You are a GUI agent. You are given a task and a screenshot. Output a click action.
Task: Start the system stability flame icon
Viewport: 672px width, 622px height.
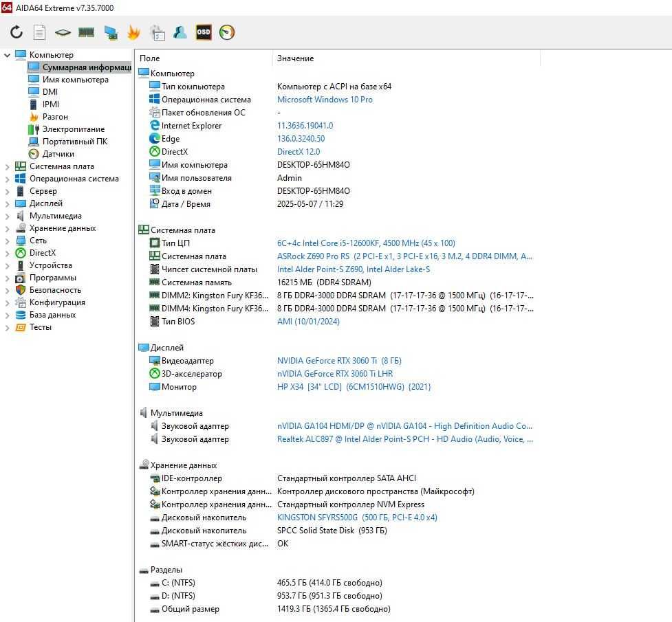[133, 32]
